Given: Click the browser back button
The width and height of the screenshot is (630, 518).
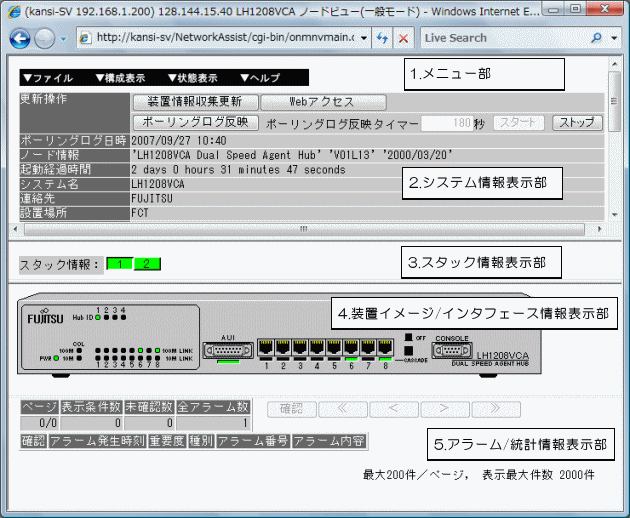Looking at the screenshot, I should tap(20, 38).
